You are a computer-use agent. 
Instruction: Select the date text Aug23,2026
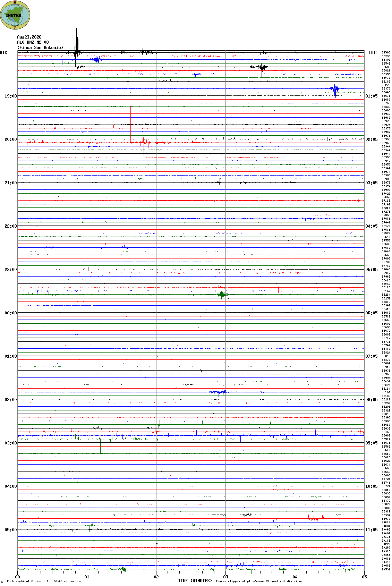click(x=29, y=37)
